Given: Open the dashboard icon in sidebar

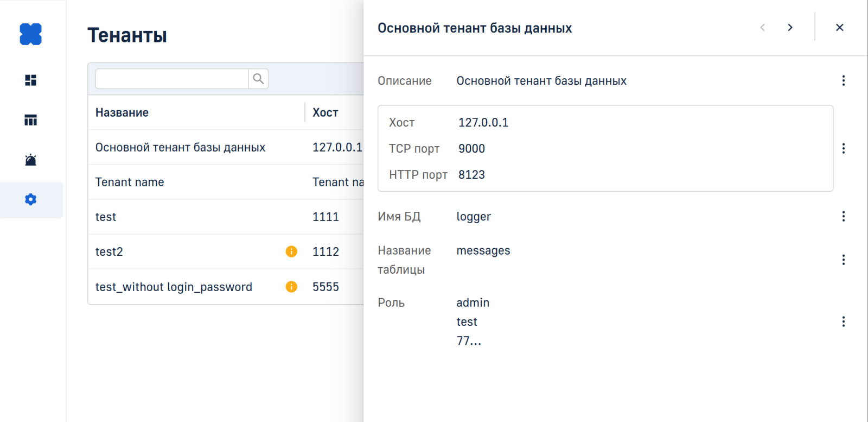Looking at the screenshot, I should [x=30, y=80].
